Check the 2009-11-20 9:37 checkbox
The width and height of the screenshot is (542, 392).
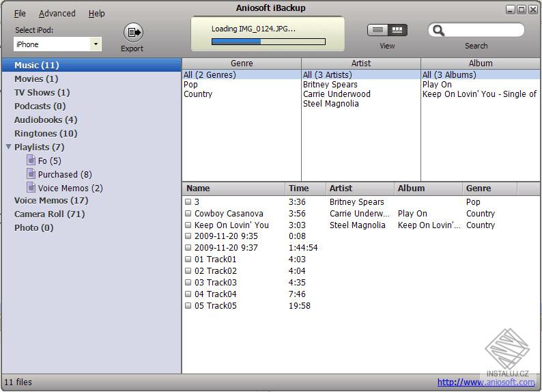188,247
